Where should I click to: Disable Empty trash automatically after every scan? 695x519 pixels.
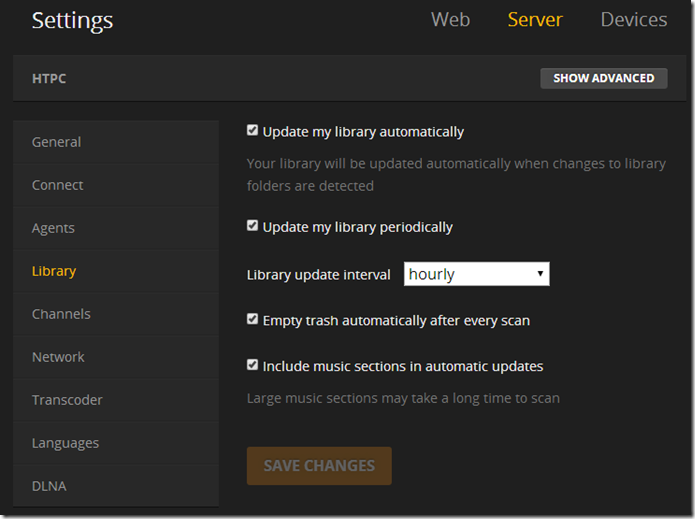[x=253, y=320]
